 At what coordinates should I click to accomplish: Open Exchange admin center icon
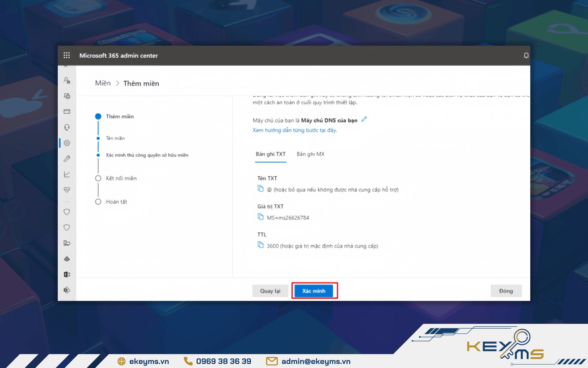tap(67, 275)
